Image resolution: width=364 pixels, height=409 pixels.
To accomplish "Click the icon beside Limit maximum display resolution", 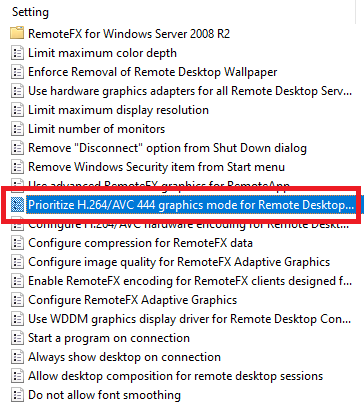I will (x=17, y=110).
